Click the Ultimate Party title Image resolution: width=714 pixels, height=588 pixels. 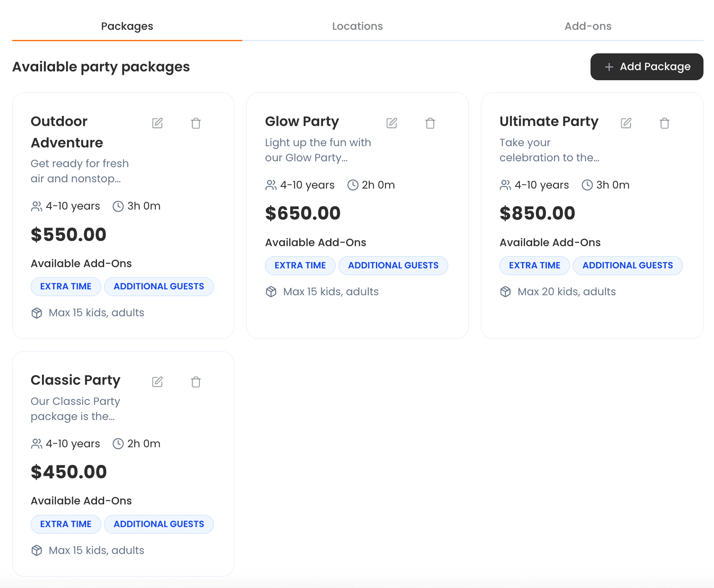pos(549,121)
